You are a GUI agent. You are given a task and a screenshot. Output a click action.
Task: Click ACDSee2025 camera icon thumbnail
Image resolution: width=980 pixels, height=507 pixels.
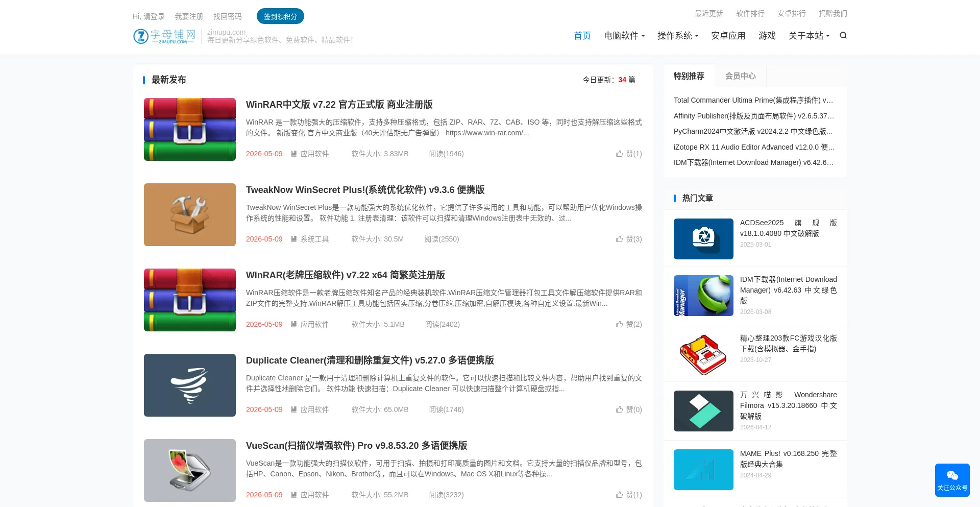point(703,239)
